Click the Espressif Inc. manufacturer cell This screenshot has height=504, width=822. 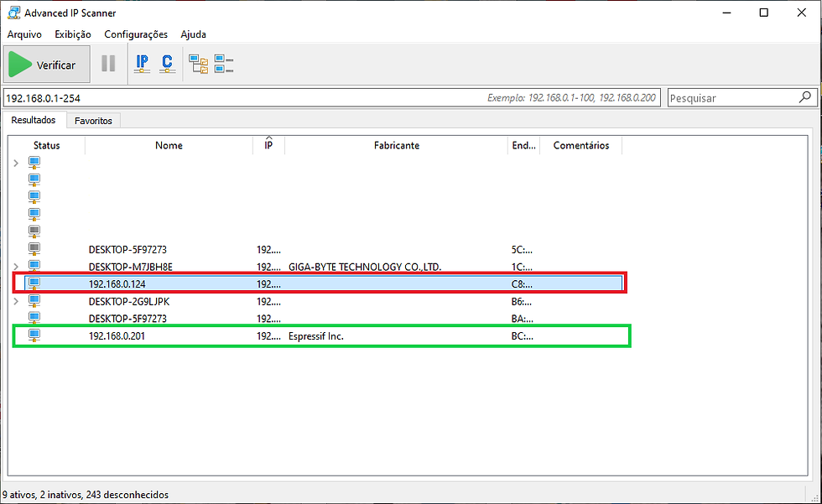(316, 335)
